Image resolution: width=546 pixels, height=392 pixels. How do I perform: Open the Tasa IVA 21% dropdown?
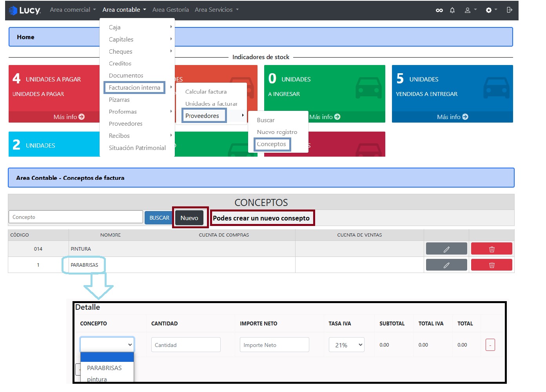(346, 345)
